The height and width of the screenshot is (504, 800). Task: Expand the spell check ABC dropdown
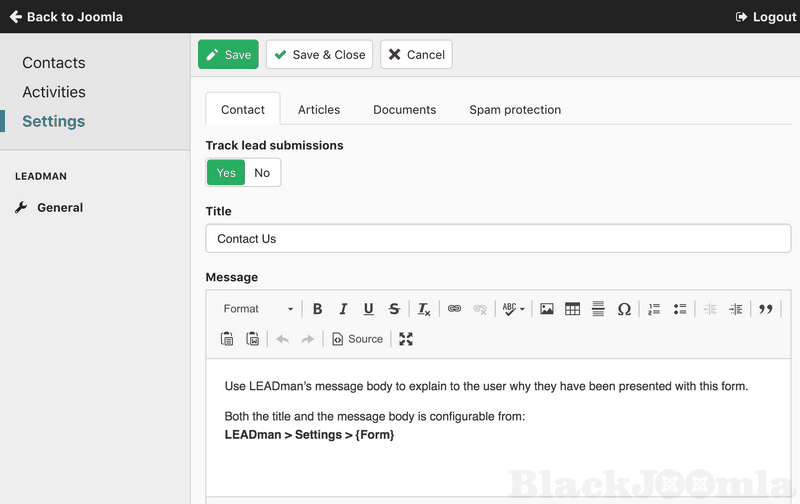[514, 309]
